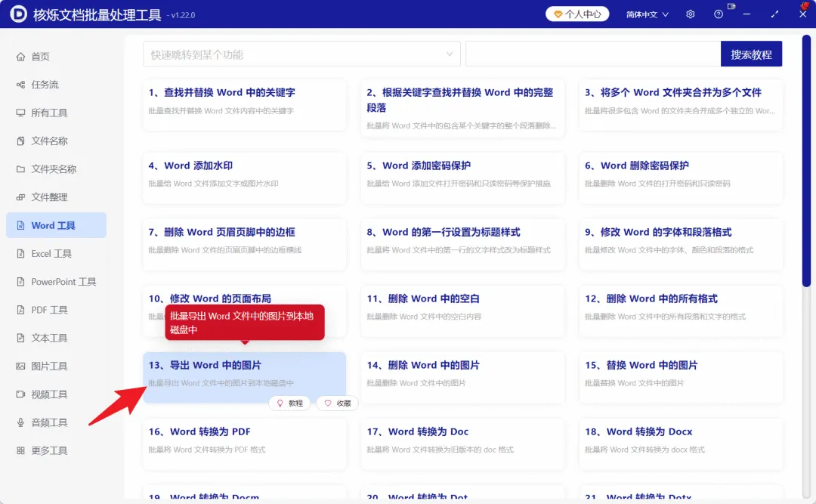Viewport: 816px width, 504px height.
Task: Open 6、Word 删除密码保护 tool
Action: (680, 178)
